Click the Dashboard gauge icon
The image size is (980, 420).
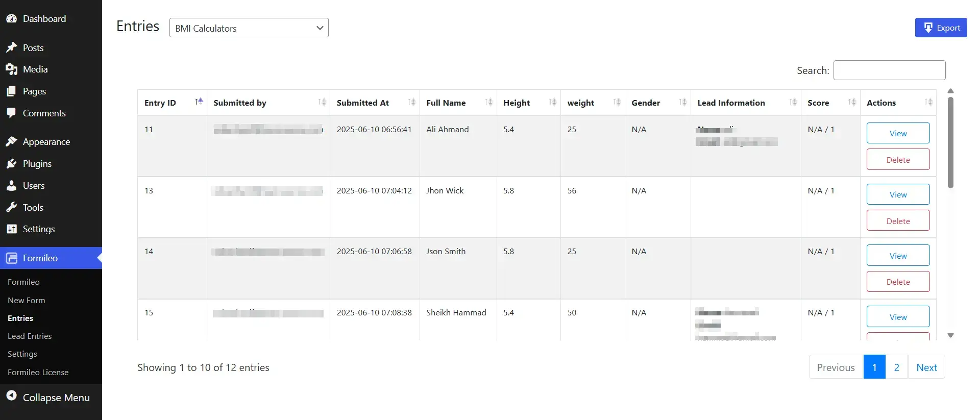(x=11, y=18)
